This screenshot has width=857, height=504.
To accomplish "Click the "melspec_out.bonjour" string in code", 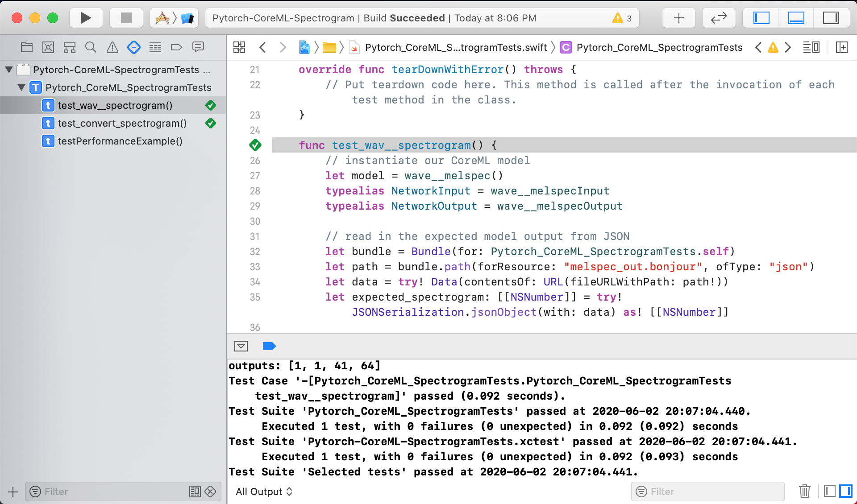I will tap(633, 267).
